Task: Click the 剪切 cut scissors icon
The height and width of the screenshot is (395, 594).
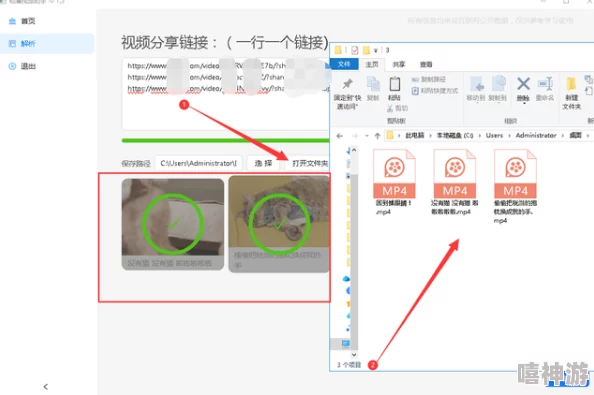Action: 390,108
